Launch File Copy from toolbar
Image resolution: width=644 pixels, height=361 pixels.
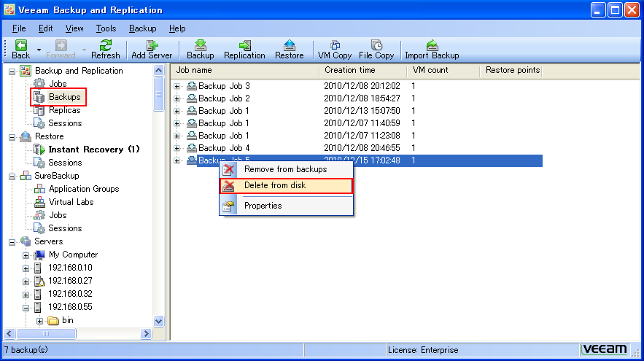(x=376, y=50)
